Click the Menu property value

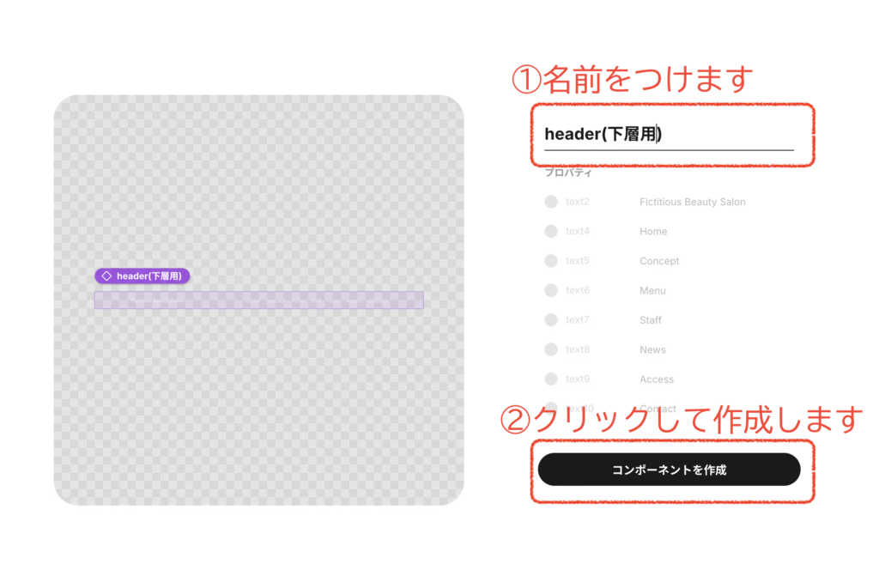pyautogui.click(x=652, y=291)
